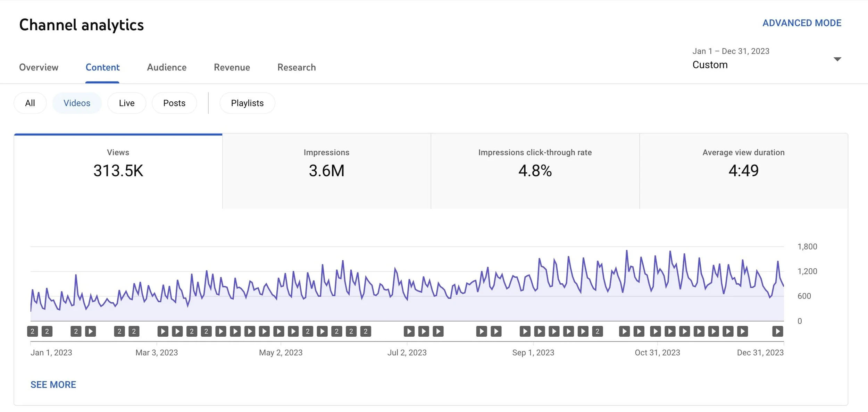868x412 pixels.
Task: Click first of three play markers at Jul 2
Action: (409, 331)
